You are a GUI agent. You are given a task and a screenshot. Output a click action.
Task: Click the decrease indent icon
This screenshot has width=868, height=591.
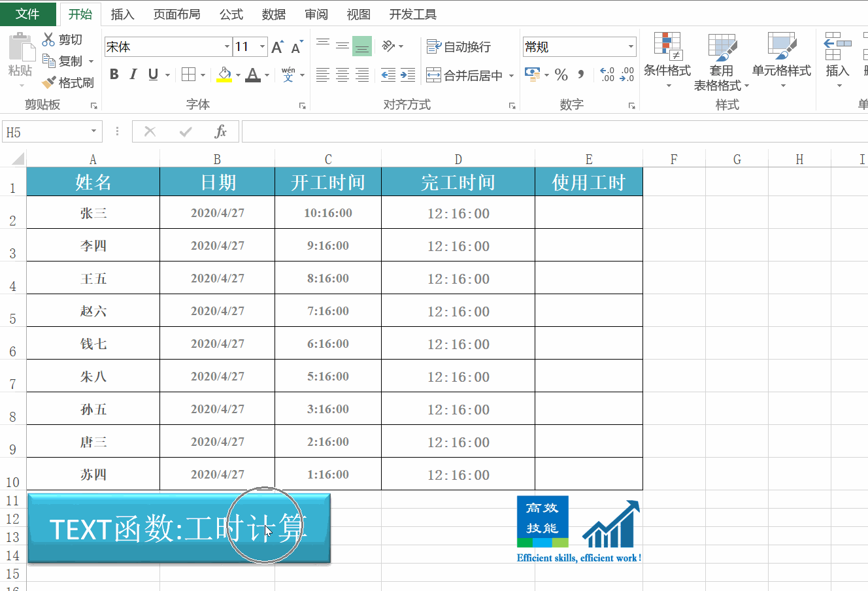[388, 75]
